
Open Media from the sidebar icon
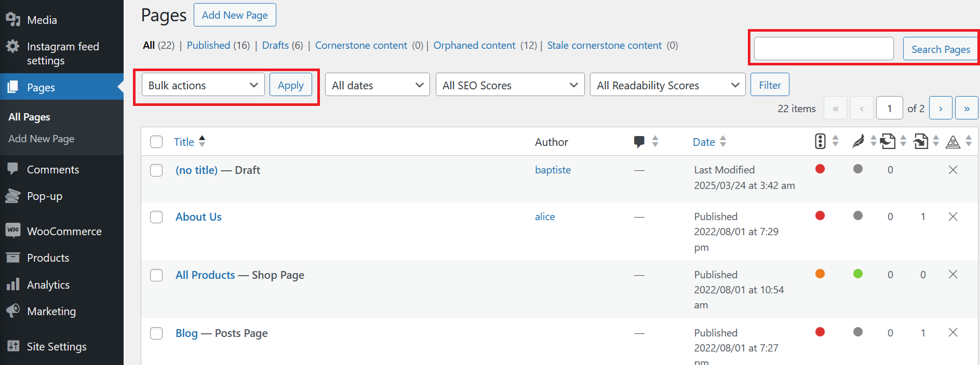point(13,20)
